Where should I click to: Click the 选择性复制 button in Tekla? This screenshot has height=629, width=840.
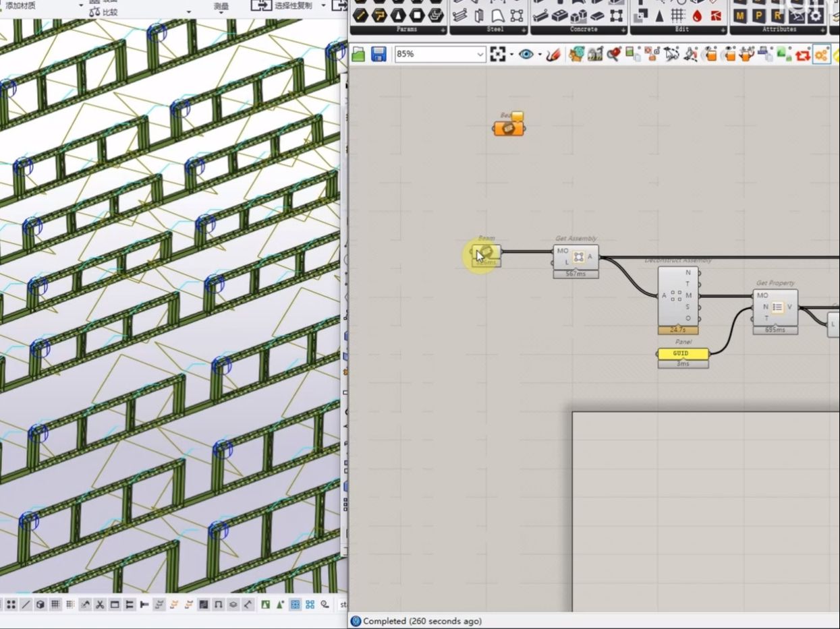pyautogui.click(x=282, y=5)
